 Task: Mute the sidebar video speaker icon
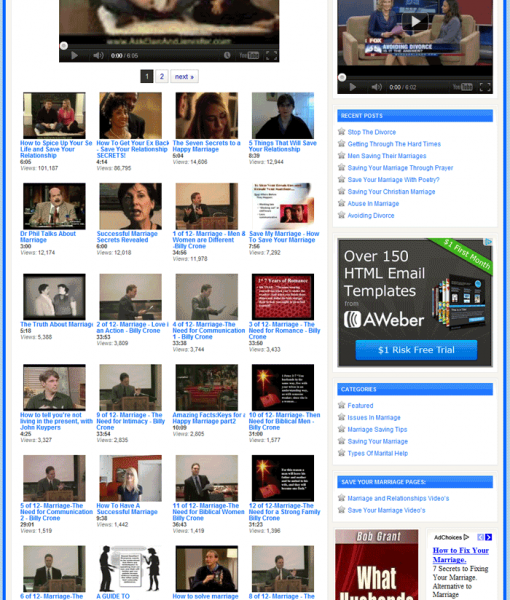(x=376, y=87)
